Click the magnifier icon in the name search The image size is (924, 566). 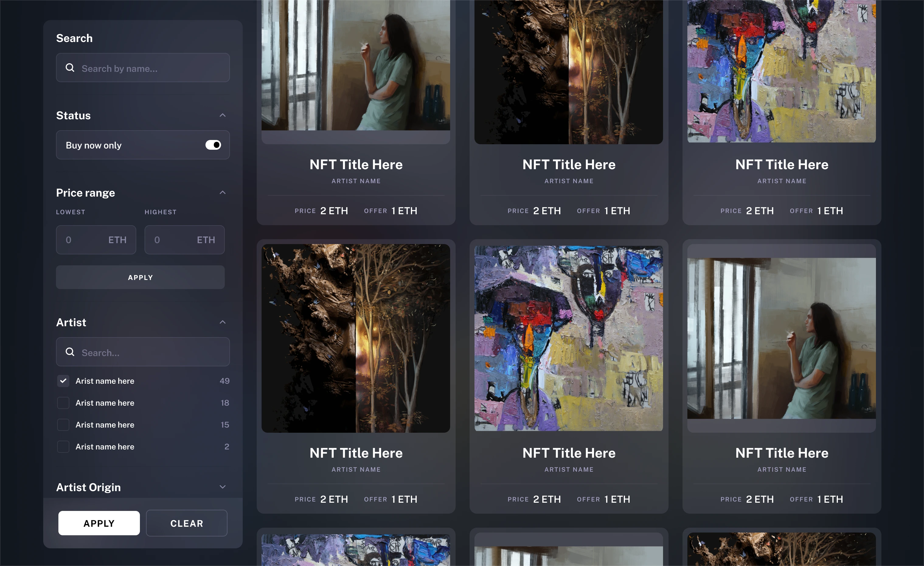click(70, 68)
